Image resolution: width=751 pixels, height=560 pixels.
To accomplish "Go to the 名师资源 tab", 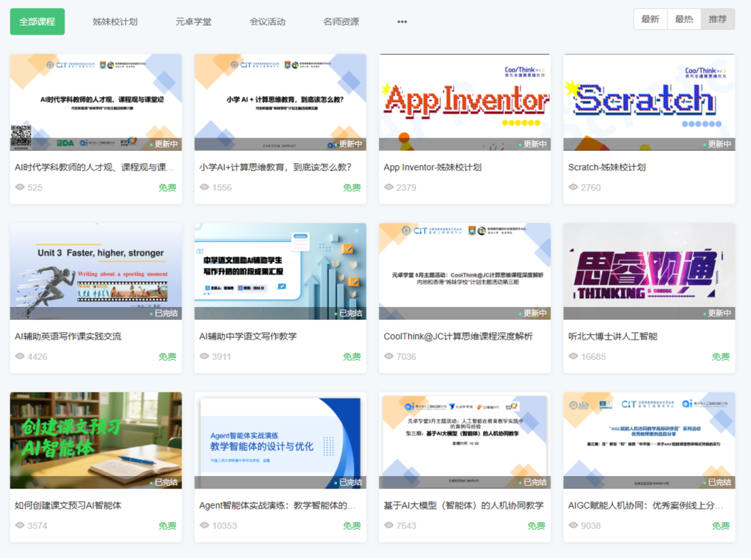I will [x=341, y=22].
